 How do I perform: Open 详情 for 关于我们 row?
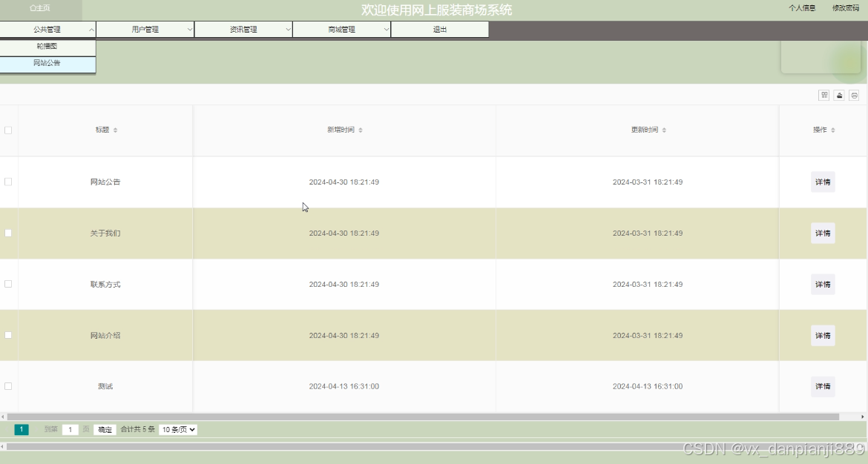(x=823, y=233)
